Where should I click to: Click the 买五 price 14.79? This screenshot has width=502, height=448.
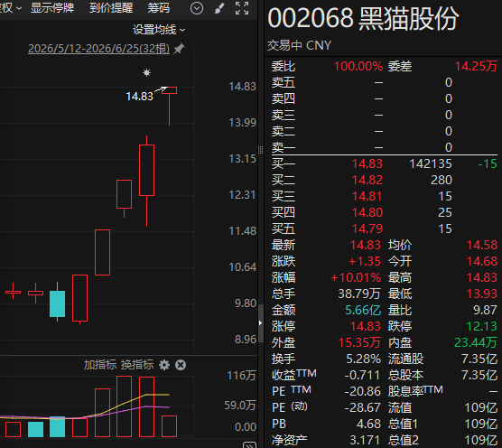point(367,229)
